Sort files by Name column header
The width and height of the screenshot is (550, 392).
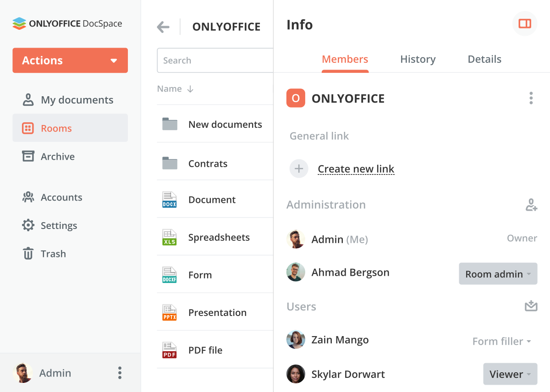[170, 89]
